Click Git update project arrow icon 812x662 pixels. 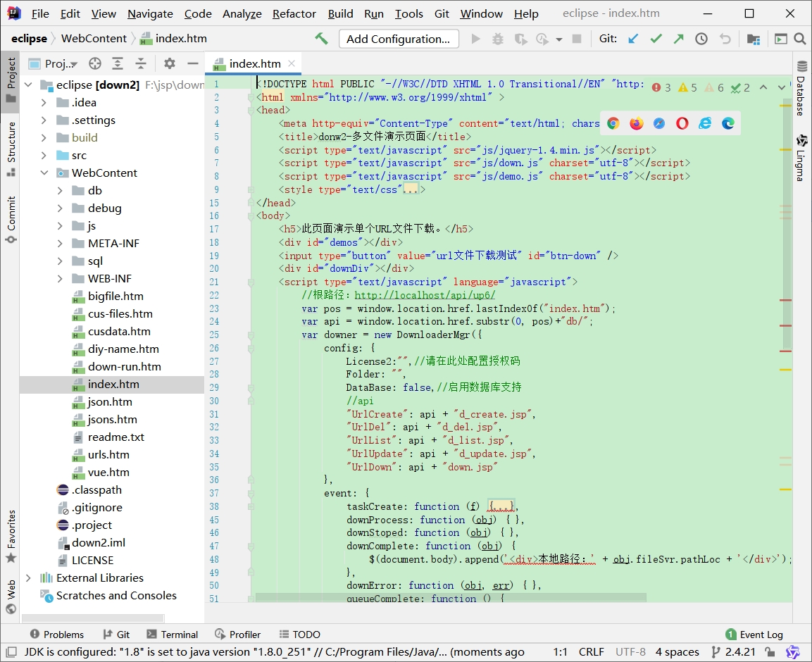coord(633,39)
